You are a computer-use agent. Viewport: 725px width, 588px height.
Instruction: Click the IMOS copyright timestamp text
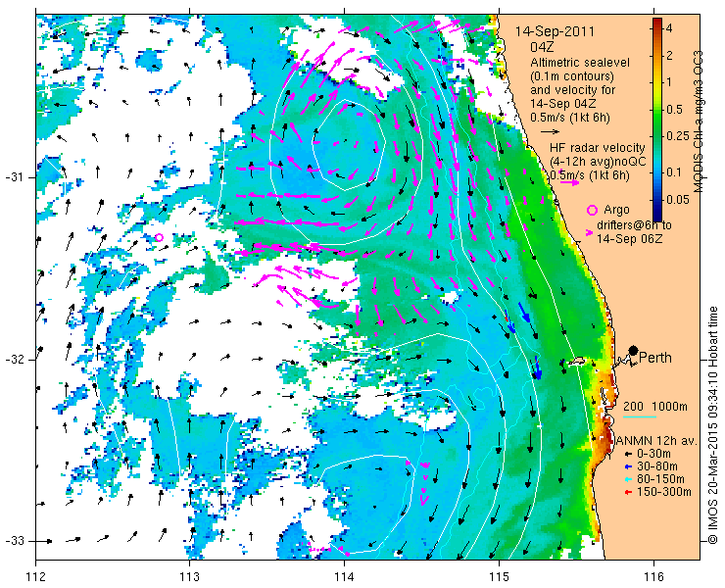pos(712,425)
